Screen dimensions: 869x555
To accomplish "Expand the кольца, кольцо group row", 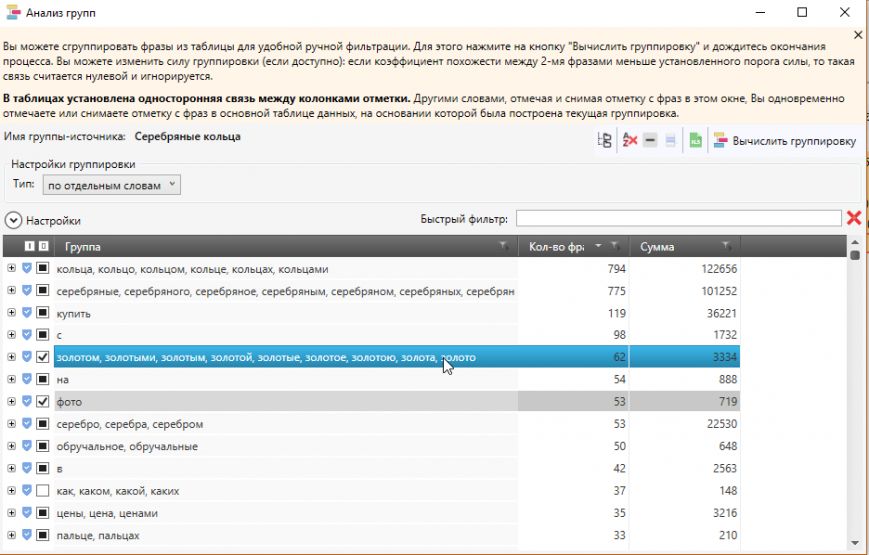I will click(x=11, y=268).
